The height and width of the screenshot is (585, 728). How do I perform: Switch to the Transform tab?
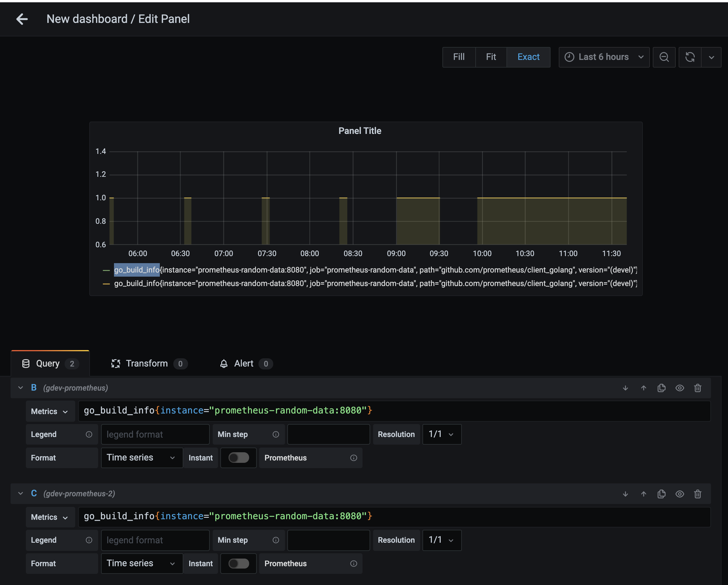click(x=147, y=364)
